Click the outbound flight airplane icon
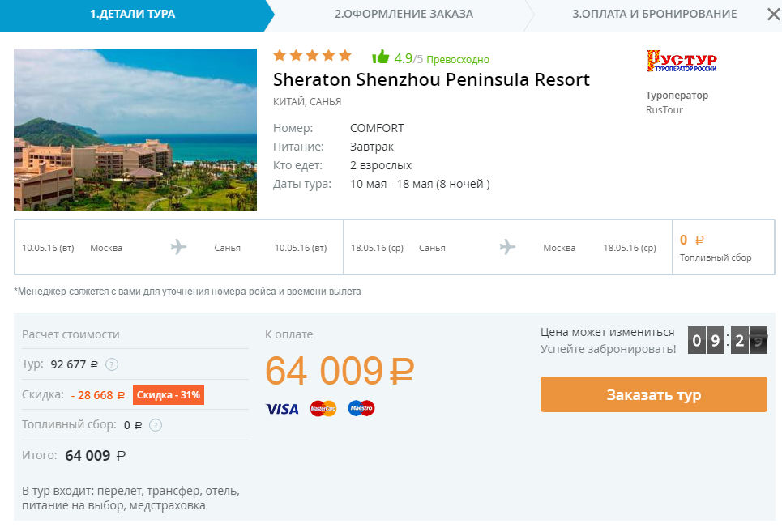The height and width of the screenshot is (532, 782). 178,247
